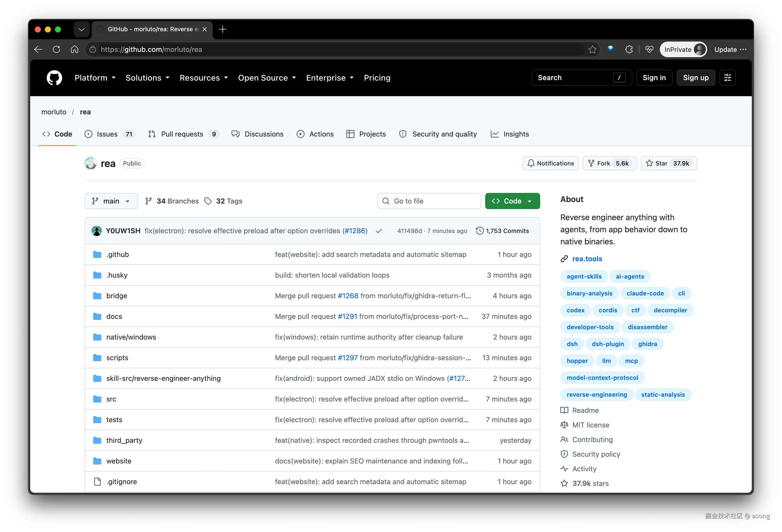Expand the Platform menu

95,78
